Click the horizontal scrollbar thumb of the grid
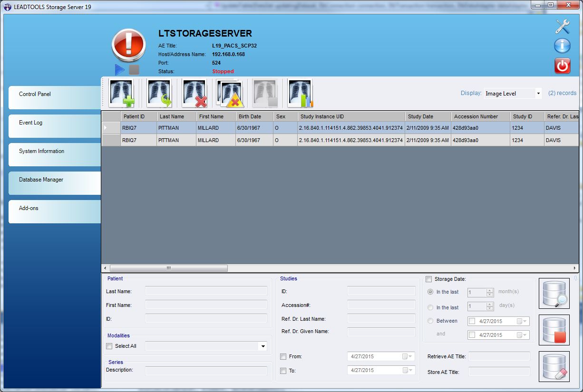Image resolution: width=583 pixels, height=392 pixels. (169, 268)
